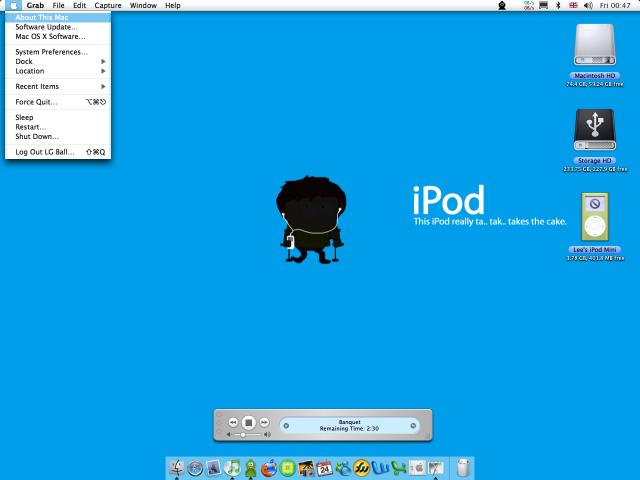
Task: Click the max-volume speaker in iTunes player
Action: [x=267, y=435]
